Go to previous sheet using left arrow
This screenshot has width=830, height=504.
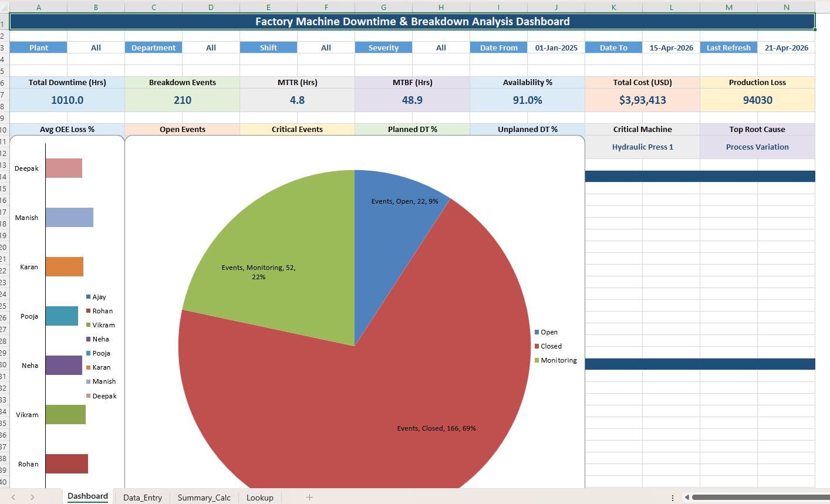pyautogui.click(x=14, y=497)
